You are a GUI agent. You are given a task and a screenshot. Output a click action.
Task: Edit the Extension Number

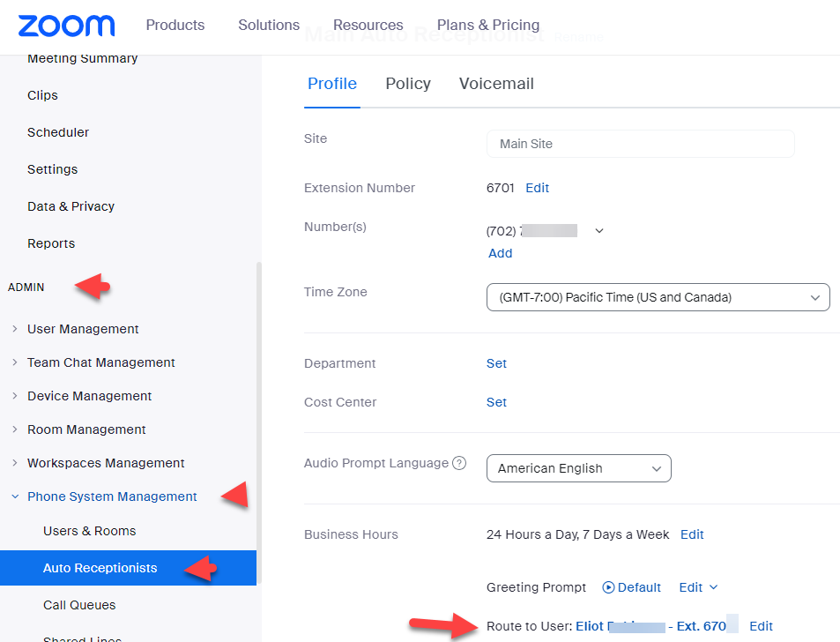click(x=537, y=188)
